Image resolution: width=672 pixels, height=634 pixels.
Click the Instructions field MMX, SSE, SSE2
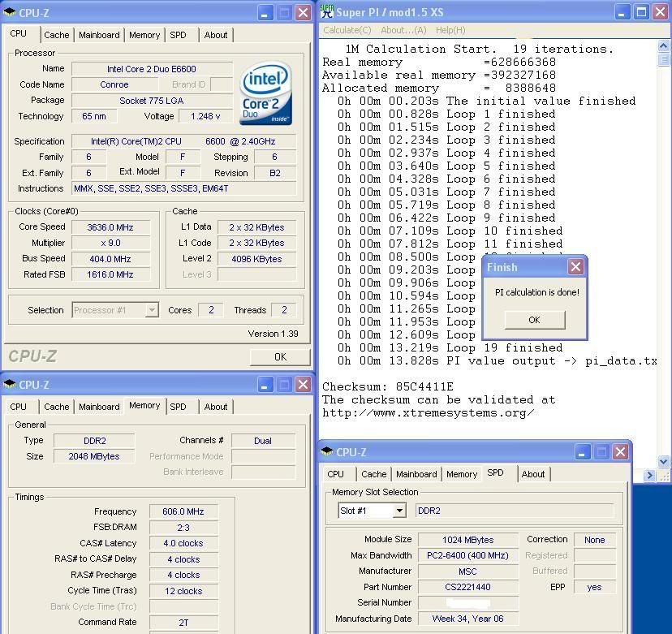pos(184,188)
